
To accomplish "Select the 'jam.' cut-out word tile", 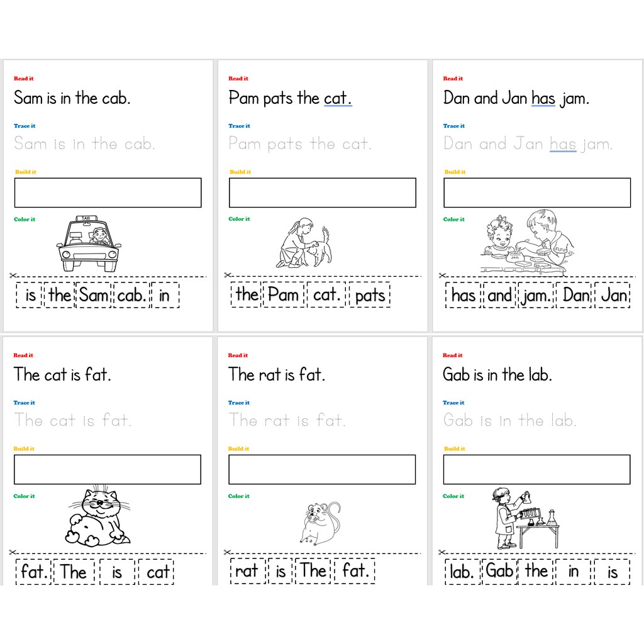I will coord(536,295).
